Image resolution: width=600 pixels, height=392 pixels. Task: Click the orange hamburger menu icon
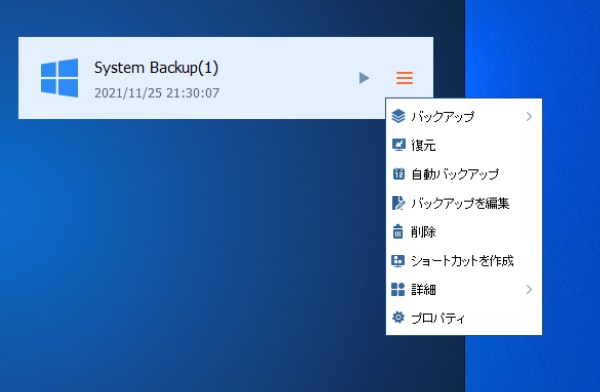tap(404, 78)
